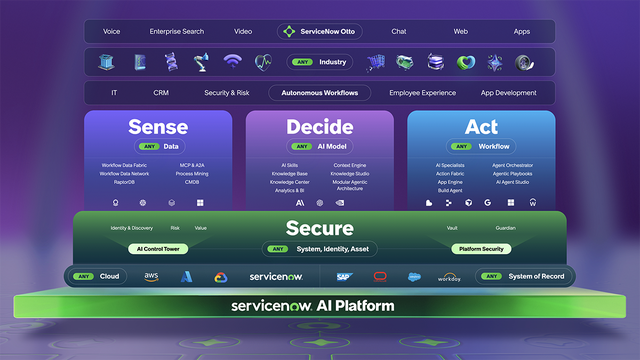Switch to the App Development tab
The width and height of the screenshot is (640, 360).
pyautogui.click(x=509, y=93)
